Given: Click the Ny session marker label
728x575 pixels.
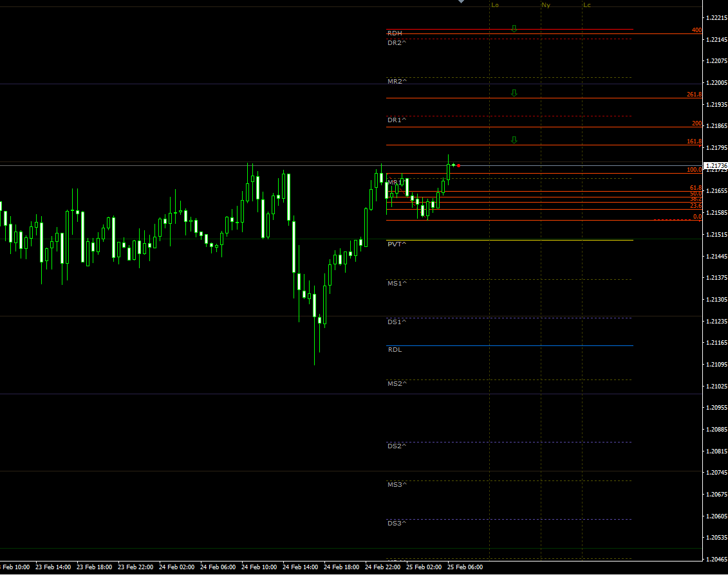Looking at the screenshot, I should tap(546, 5).
